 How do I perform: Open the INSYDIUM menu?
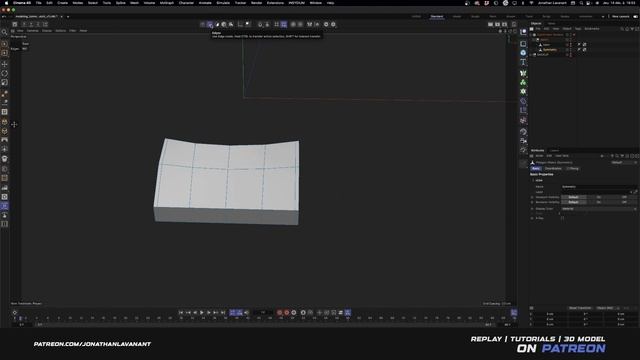pyautogui.click(x=297, y=3)
